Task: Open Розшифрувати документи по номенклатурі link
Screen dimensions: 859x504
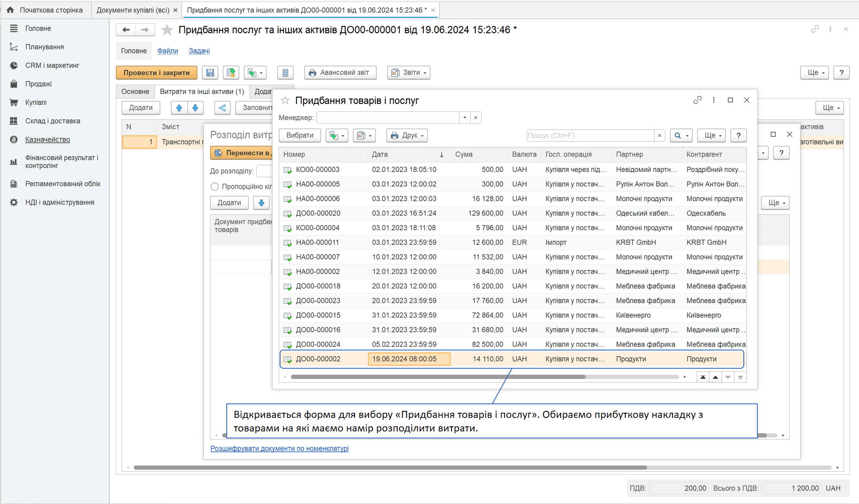Action: point(280,448)
